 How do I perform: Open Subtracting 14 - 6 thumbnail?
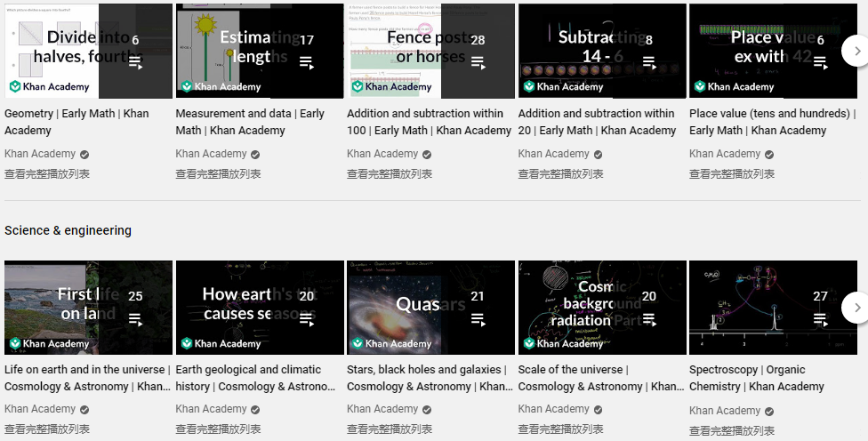click(x=602, y=51)
